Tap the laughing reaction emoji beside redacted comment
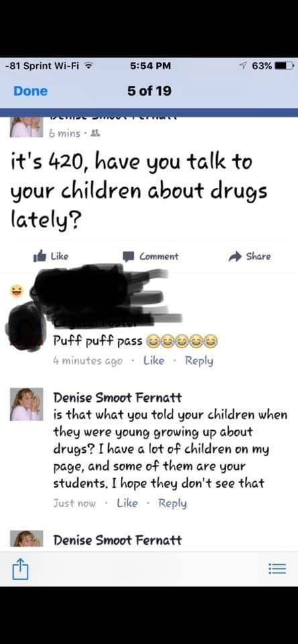This screenshot has width=298, height=644. (16, 292)
